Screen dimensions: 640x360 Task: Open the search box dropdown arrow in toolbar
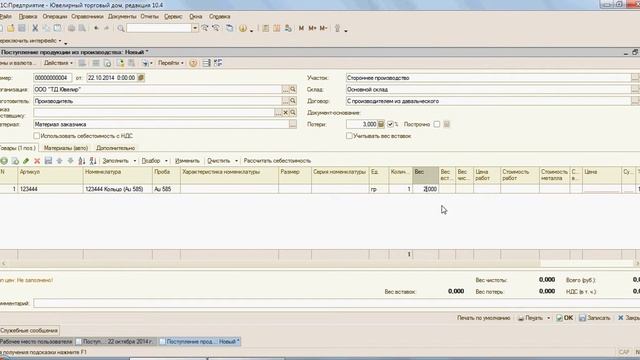pyautogui.click(x=195, y=28)
